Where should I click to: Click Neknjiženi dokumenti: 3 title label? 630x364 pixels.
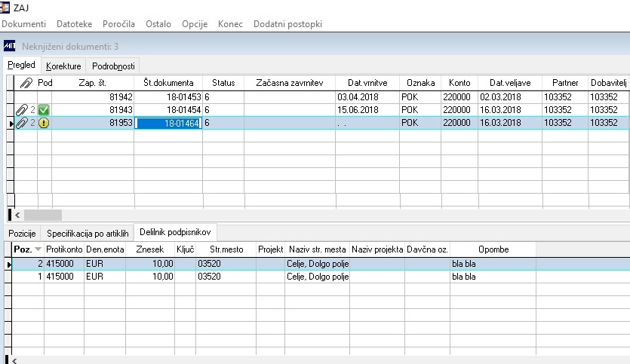70,47
